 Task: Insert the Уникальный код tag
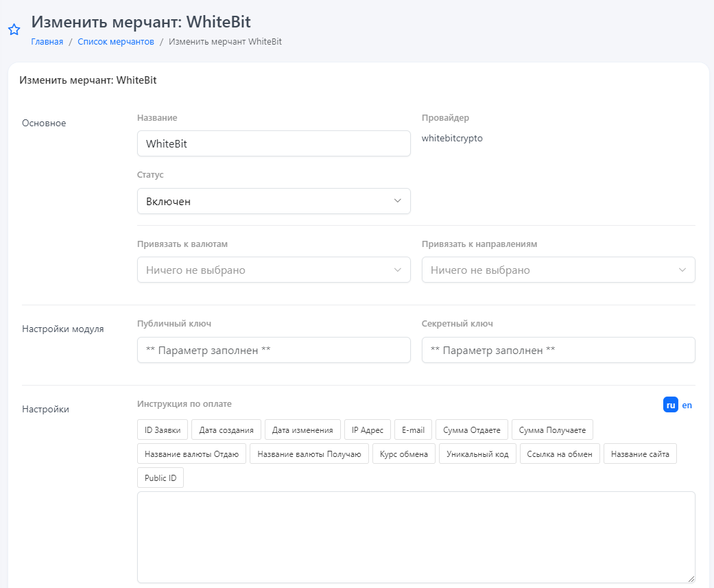pyautogui.click(x=477, y=454)
